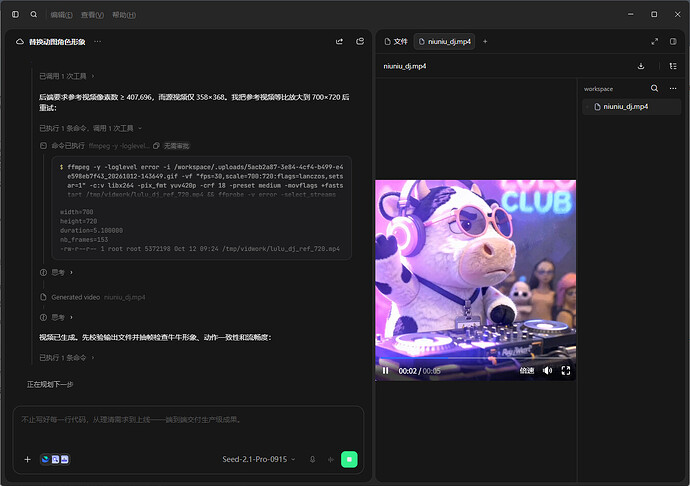Download niuniu_dj.mp4 via the download icon

(x=641, y=66)
